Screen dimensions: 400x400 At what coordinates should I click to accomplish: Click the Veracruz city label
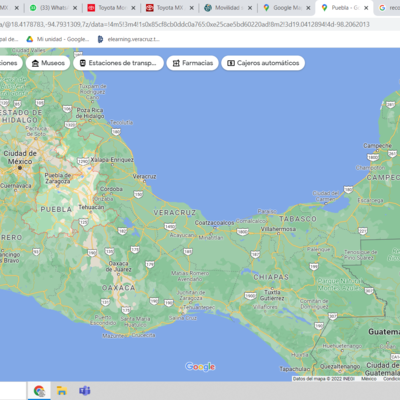pos(144,176)
